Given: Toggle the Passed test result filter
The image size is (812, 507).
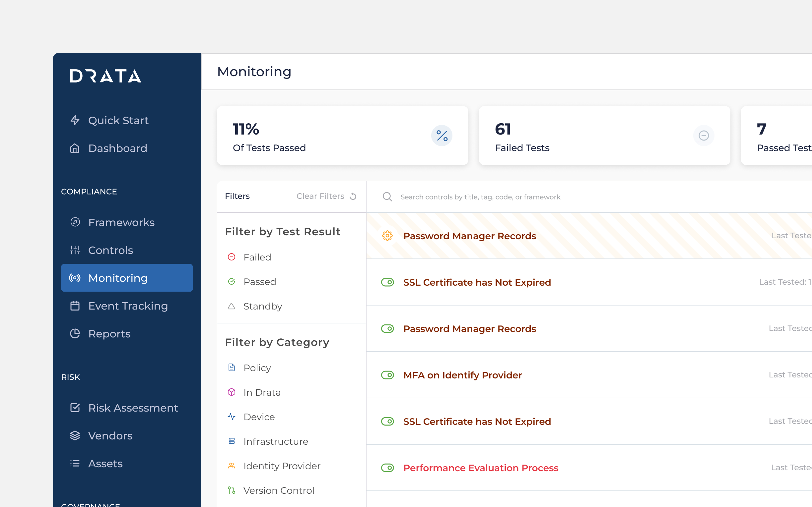Looking at the screenshot, I should [260, 282].
